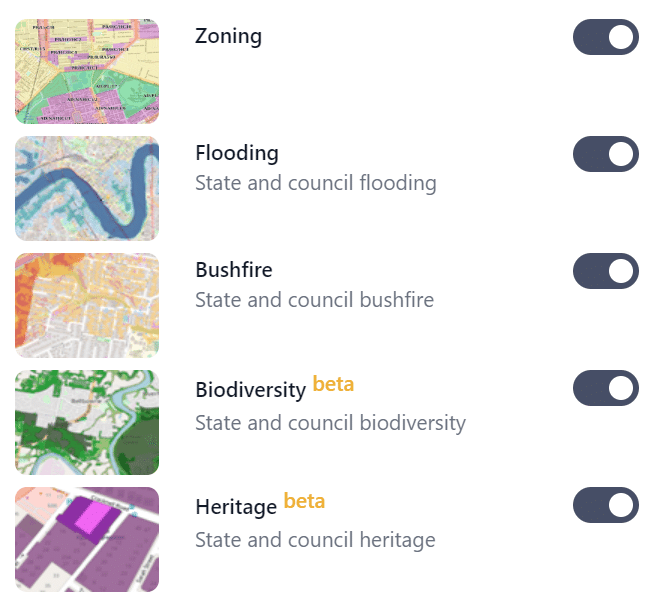646x596 pixels.
Task: Switch off the Heritage layer toggle
Action: pos(606,505)
